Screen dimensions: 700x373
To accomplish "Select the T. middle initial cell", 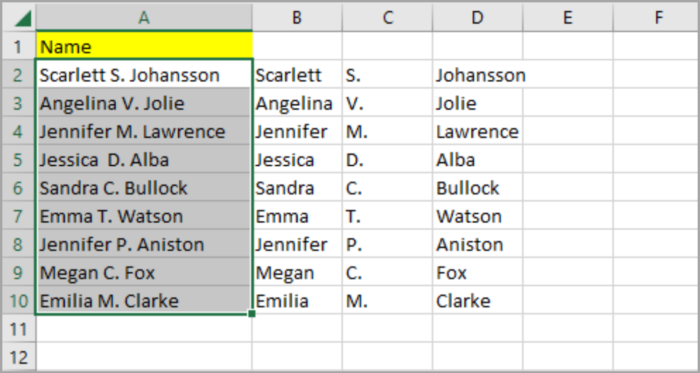I will pyautogui.click(x=388, y=216).
